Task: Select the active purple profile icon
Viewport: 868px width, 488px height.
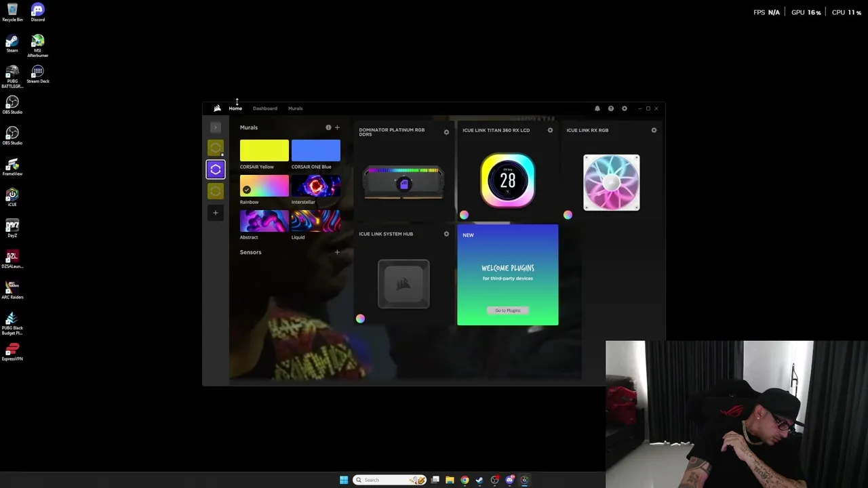Action: [x=216, y=169]
